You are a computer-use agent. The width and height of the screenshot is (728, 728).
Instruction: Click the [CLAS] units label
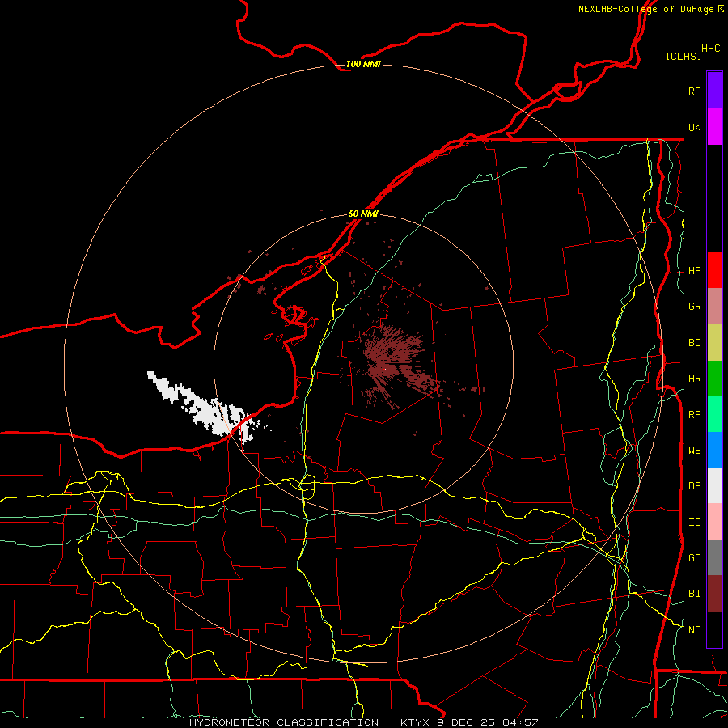pyautogui.click(x=684, y=56)
